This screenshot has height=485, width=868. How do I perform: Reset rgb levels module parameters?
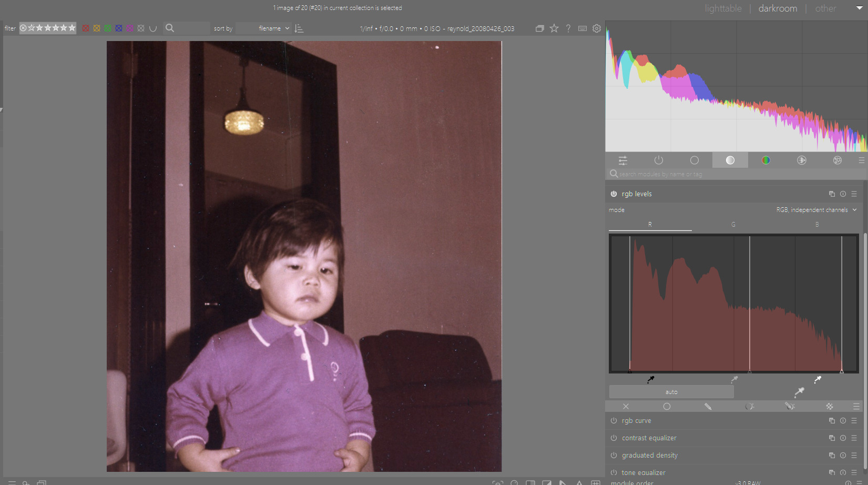pos(843,194)
